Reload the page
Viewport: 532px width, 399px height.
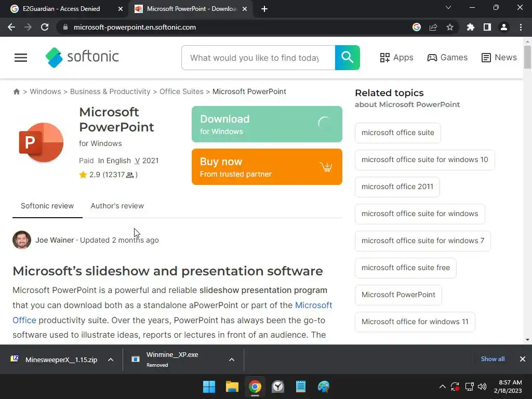[x=45, y=27]
